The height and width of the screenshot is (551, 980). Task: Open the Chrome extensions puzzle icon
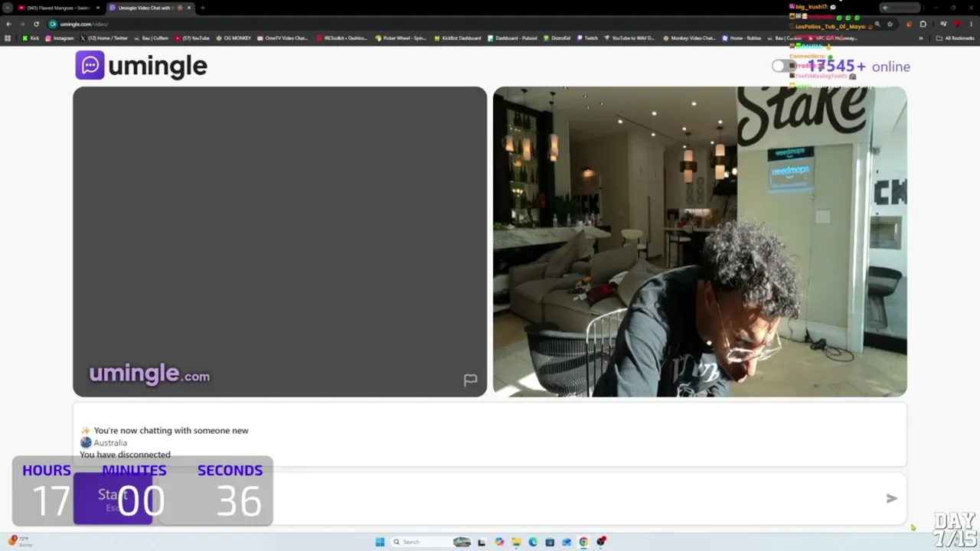tap(923, 24)
